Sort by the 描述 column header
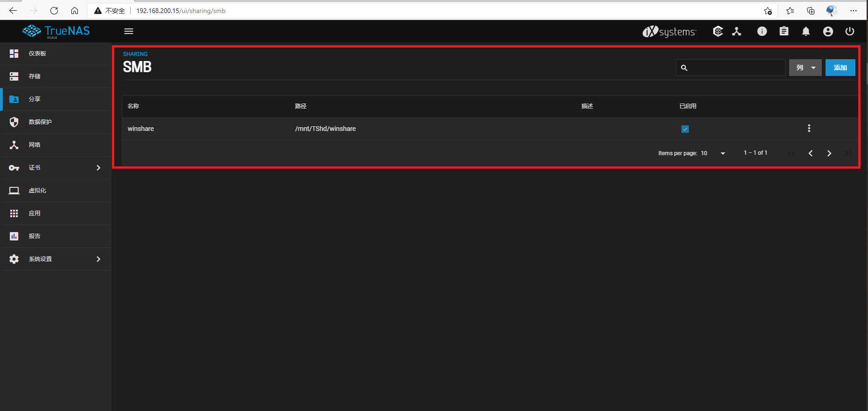 587,106
